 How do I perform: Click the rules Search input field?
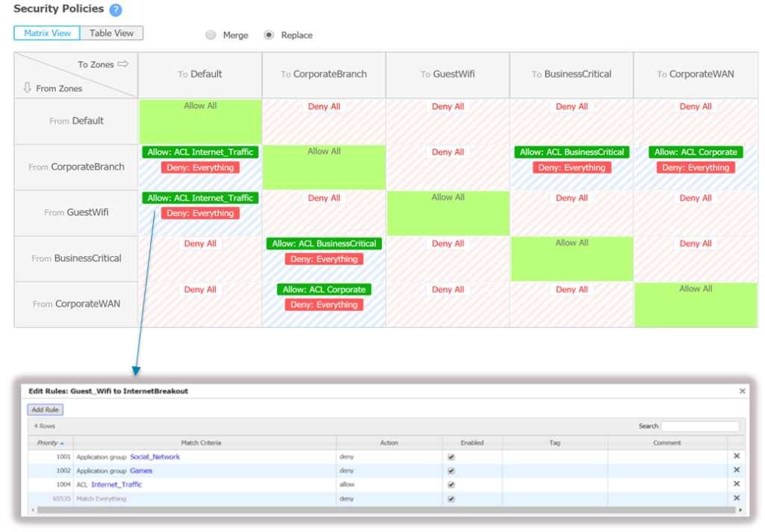pyautogui.click(x=699, y=426)
